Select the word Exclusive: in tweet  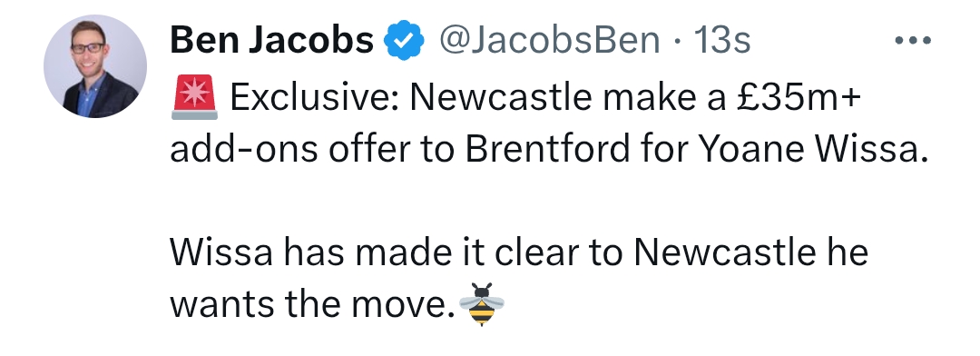[314, 97]
